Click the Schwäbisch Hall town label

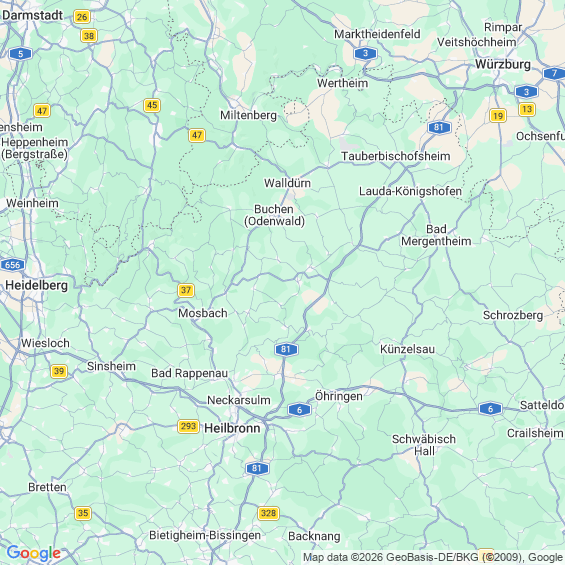coord(424,445)
